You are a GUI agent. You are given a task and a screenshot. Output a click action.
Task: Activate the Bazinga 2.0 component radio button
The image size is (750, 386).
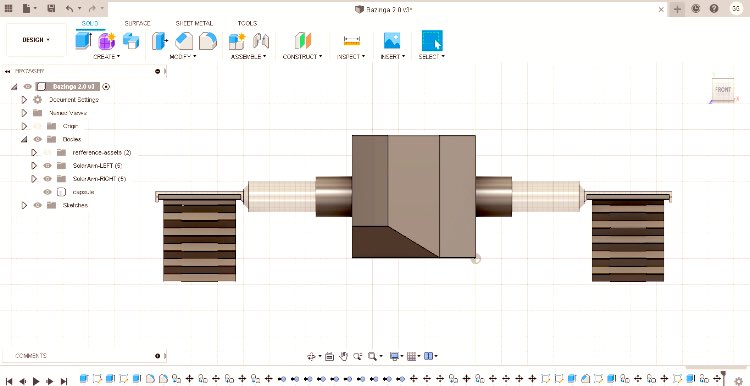click(106, 87)
